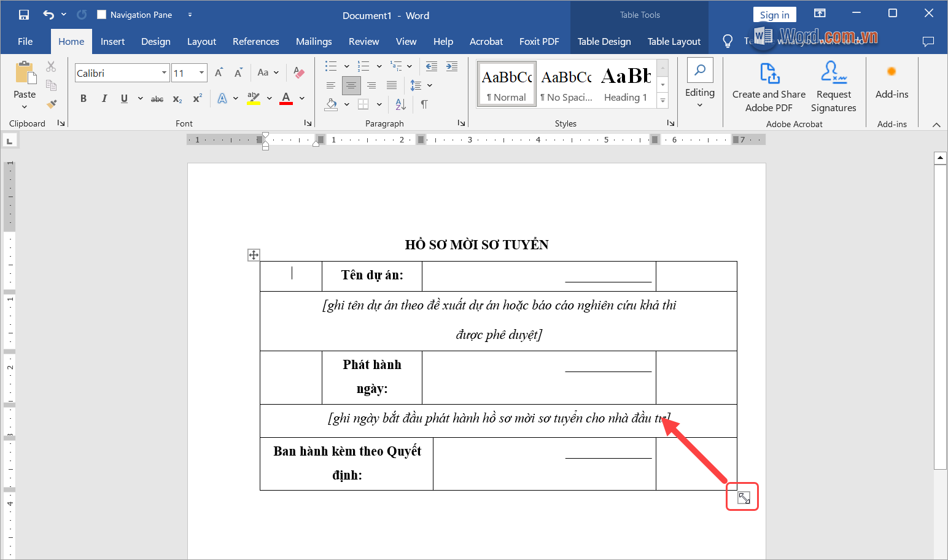
Task: Save the document using the floppy disk icon
Action: pos(24,15)
